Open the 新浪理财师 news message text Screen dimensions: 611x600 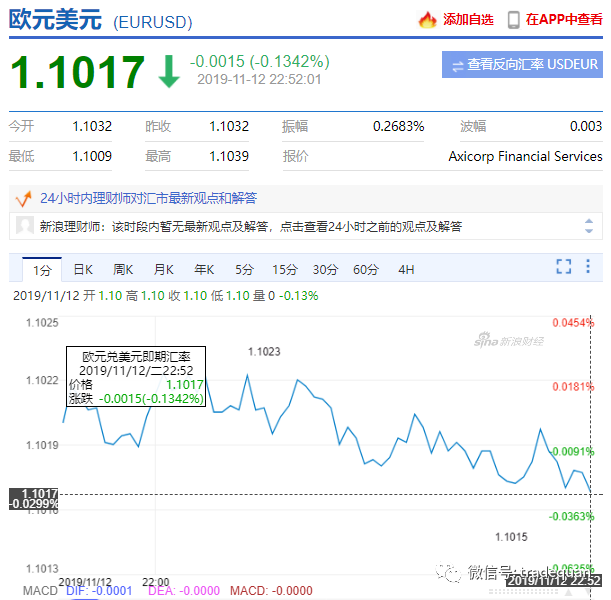coord(251,226)
